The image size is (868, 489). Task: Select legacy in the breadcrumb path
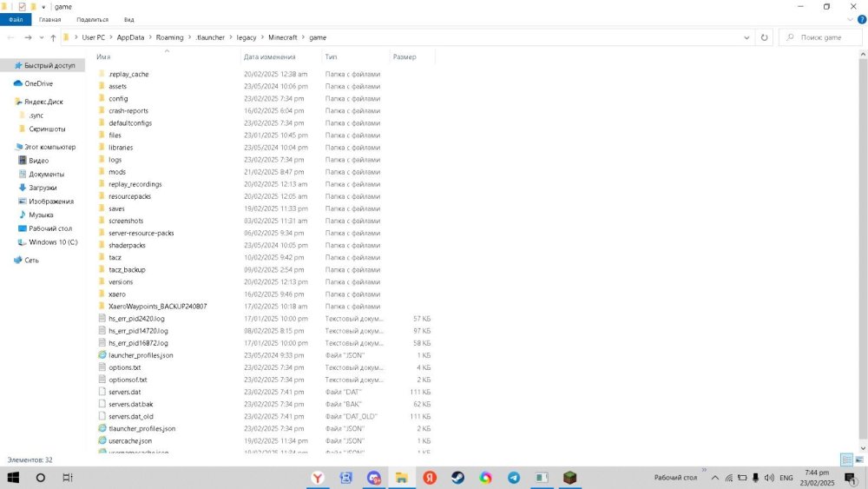click(247, 37)
